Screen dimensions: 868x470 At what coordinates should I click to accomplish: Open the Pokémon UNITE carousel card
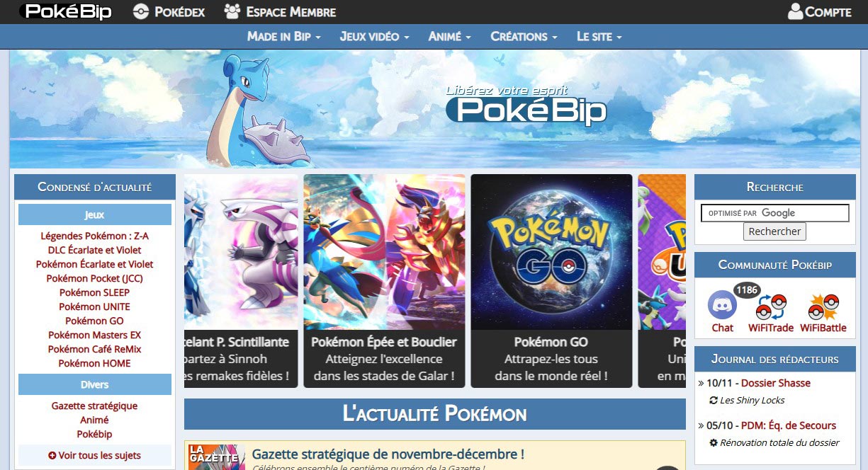click(x=662, y=281)
